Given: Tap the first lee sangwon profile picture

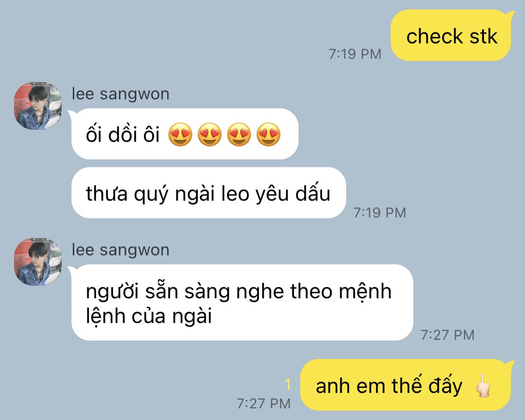Looking at the screenshot, I should coord(38,106).
